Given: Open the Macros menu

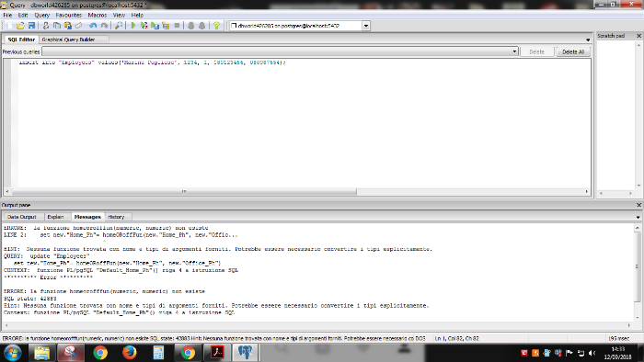Looking at the screenshot, I should 97,15.
